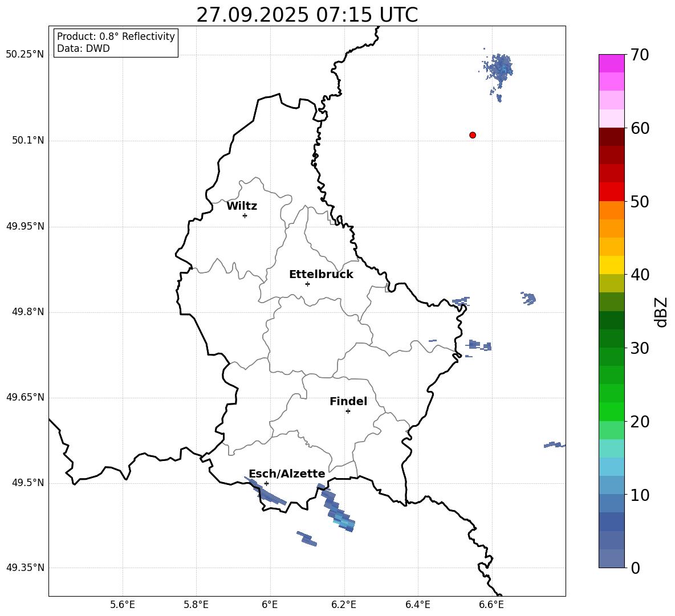Click the Ettelbruck city label
The image size is (675, 616).
[321, 275]
